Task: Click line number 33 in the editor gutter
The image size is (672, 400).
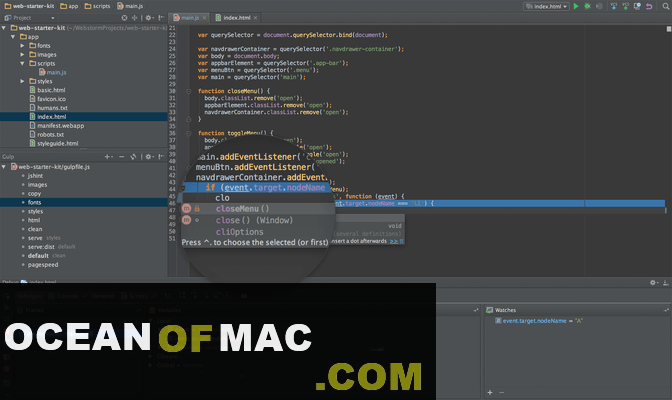Action: (172, 112)
